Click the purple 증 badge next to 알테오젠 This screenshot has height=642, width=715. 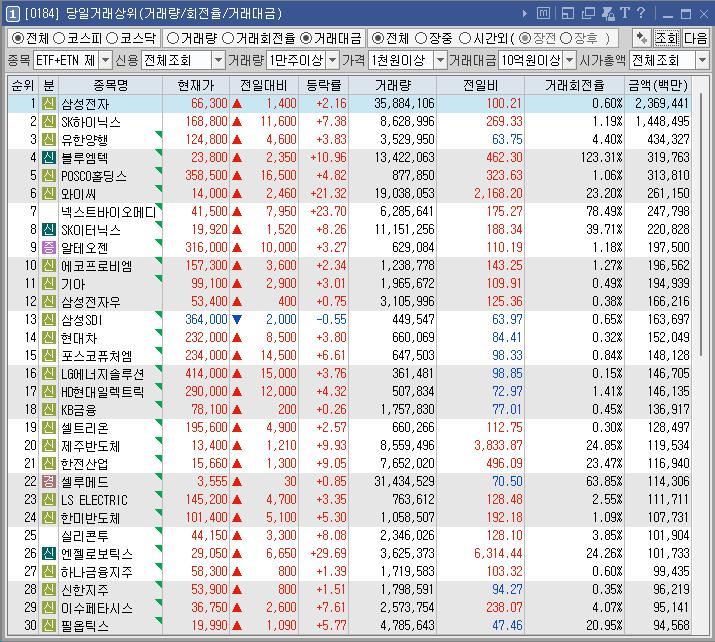(x=49, y=248)
